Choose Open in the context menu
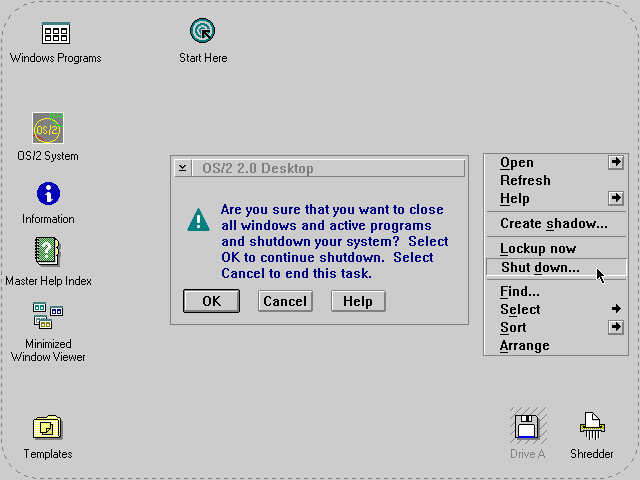The height and width of the screenshot is (480, 640). [x=556, y=162]
